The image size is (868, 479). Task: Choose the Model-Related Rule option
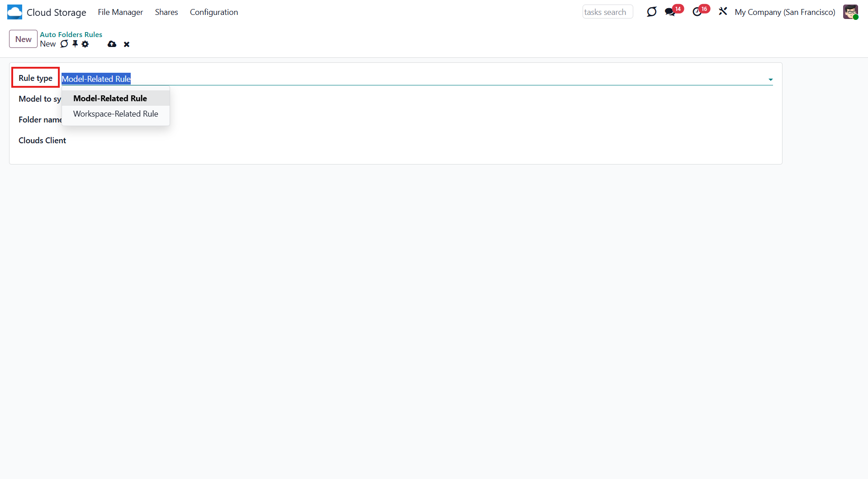pos(110,99)
